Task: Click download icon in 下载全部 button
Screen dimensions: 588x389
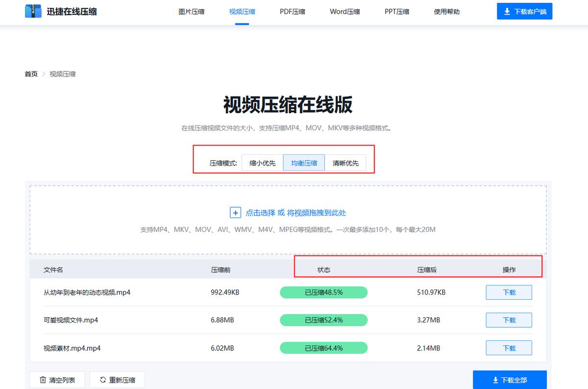Action: 495,380
